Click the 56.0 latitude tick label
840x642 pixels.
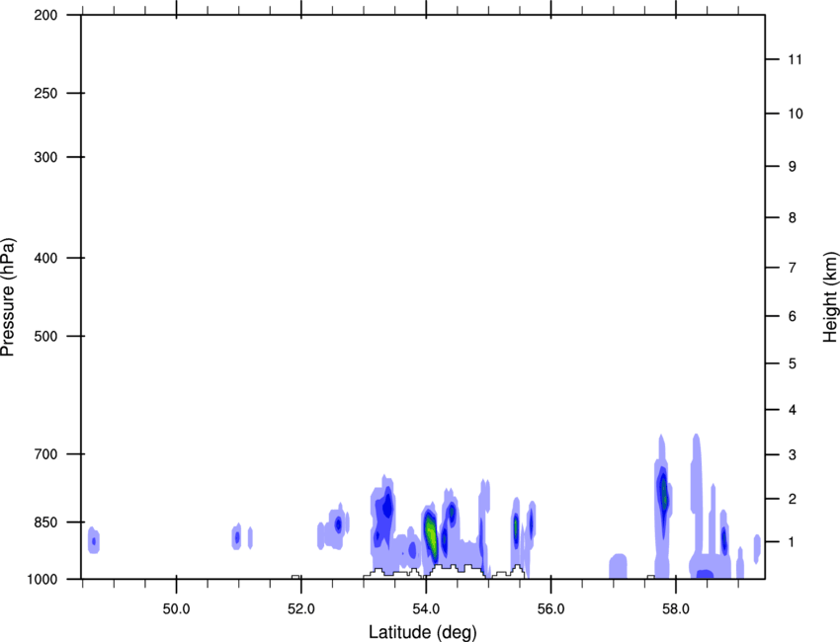[550, 609]
